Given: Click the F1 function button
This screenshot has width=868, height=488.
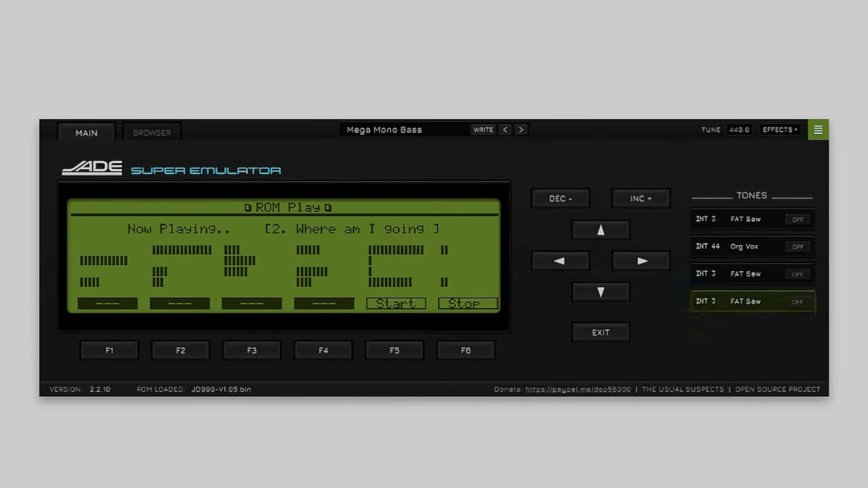Looking at the screenshot, I should (x=109, y=350).
